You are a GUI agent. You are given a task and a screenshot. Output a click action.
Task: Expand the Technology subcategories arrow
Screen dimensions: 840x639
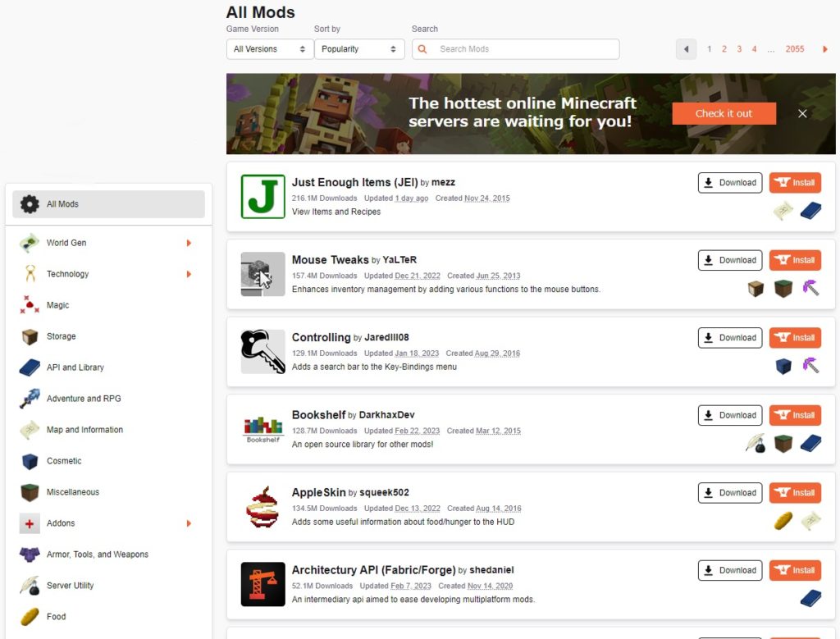[189, 274]
